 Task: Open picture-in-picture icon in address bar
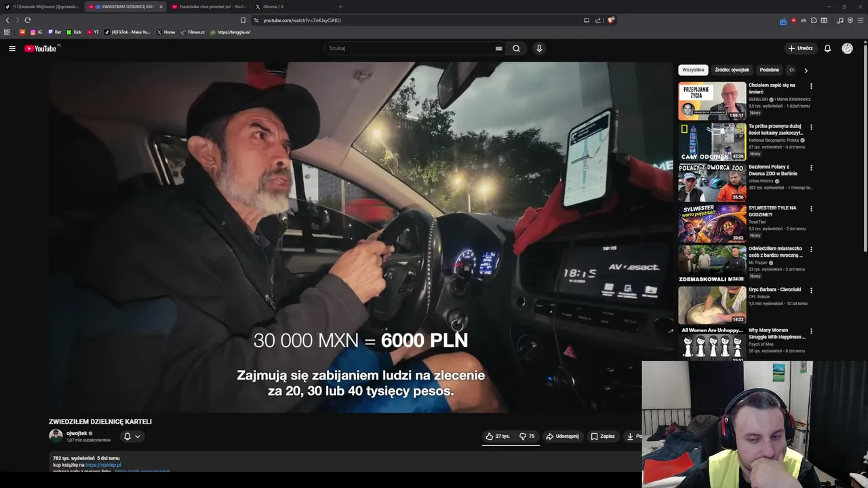[587, 20]
